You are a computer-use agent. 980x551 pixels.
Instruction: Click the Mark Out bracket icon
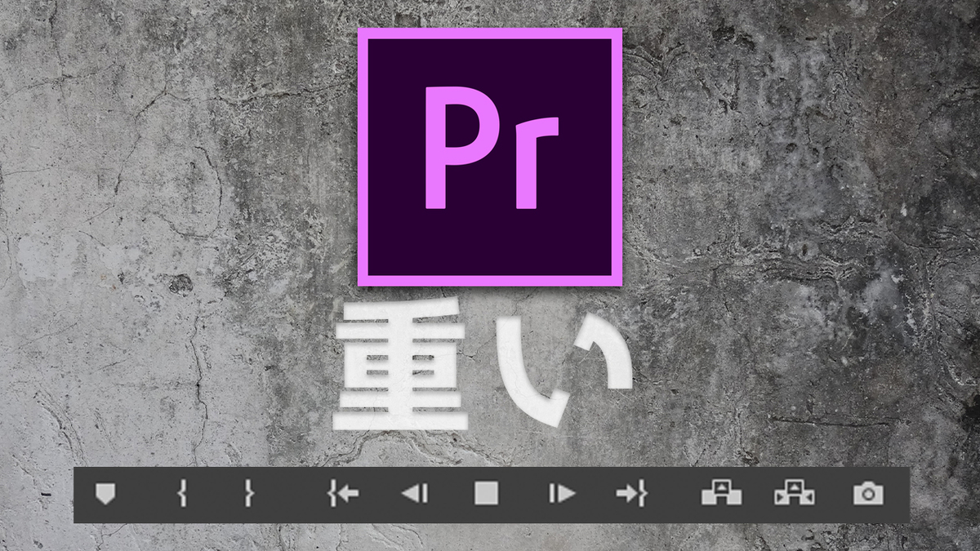click(249, 493)
